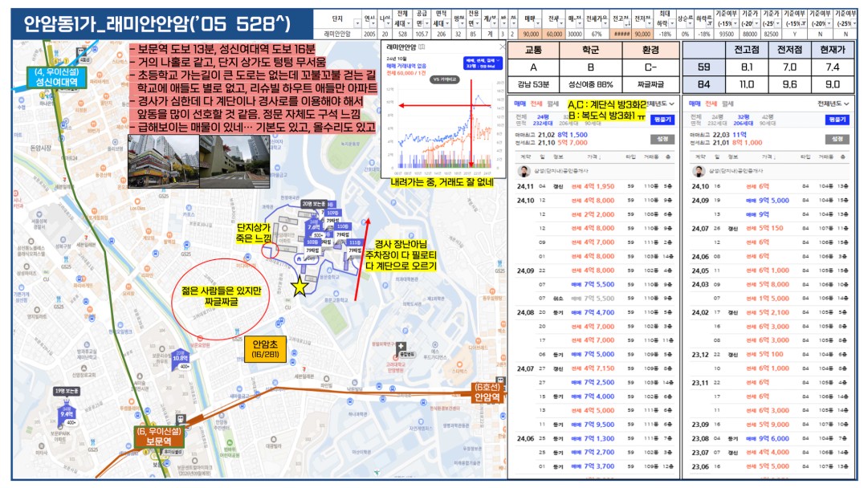This screenshot has width=868, height=488.
Task: Click the 매매최고 8억 1,500 value
Action: (573, 135)
